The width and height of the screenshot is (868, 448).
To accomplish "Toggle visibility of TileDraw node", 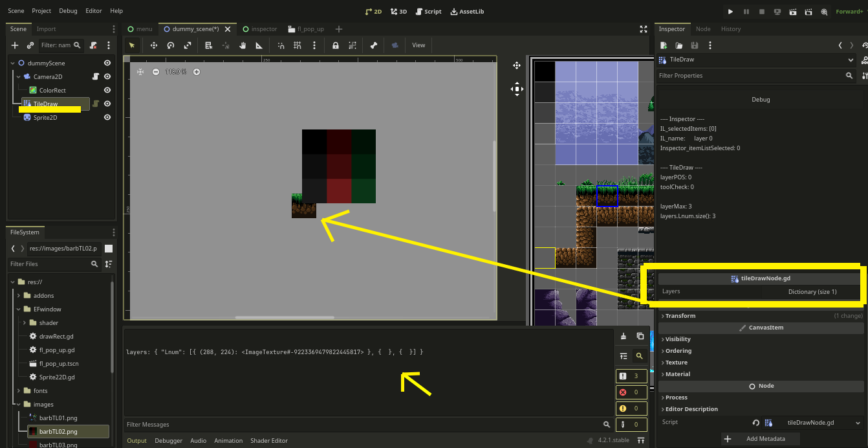I will coord(107,104).
